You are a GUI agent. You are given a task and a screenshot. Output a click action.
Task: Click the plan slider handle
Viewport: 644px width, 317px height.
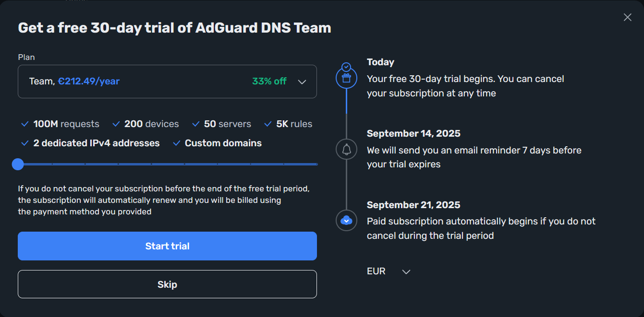[18, 164]
